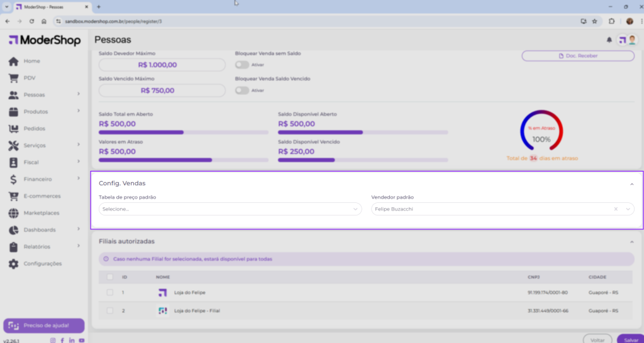Open the Tabela de preço padrão dropdown
The image size is (644, 343).
[230, 209]
